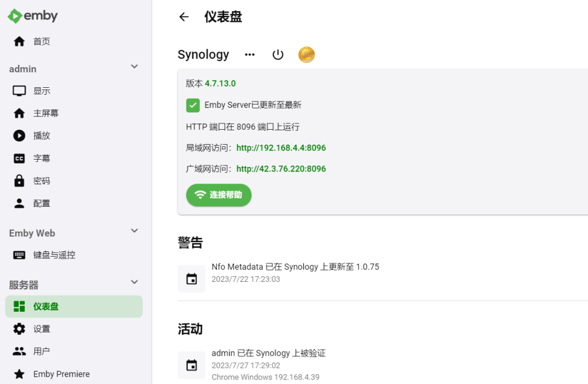Click the 设置 gear icon
Image resolution: width=588 pixels, height=384 pixels.
[19, 329]
